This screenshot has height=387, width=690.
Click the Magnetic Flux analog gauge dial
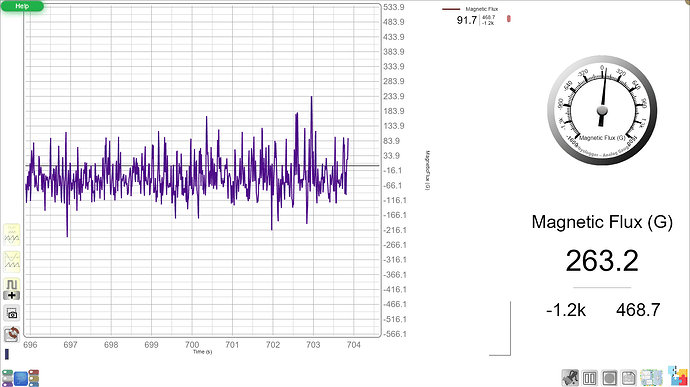pos(602,110)
